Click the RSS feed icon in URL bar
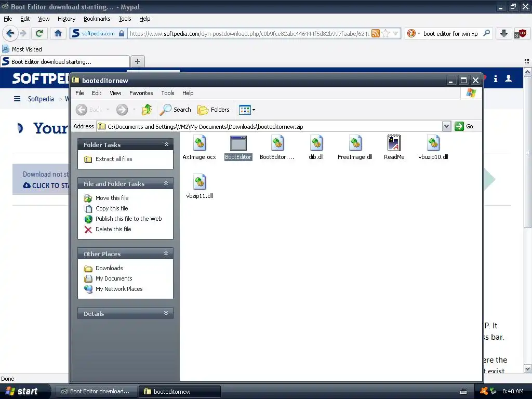Viewport: 532px width, 399px height. coord(375,33)
